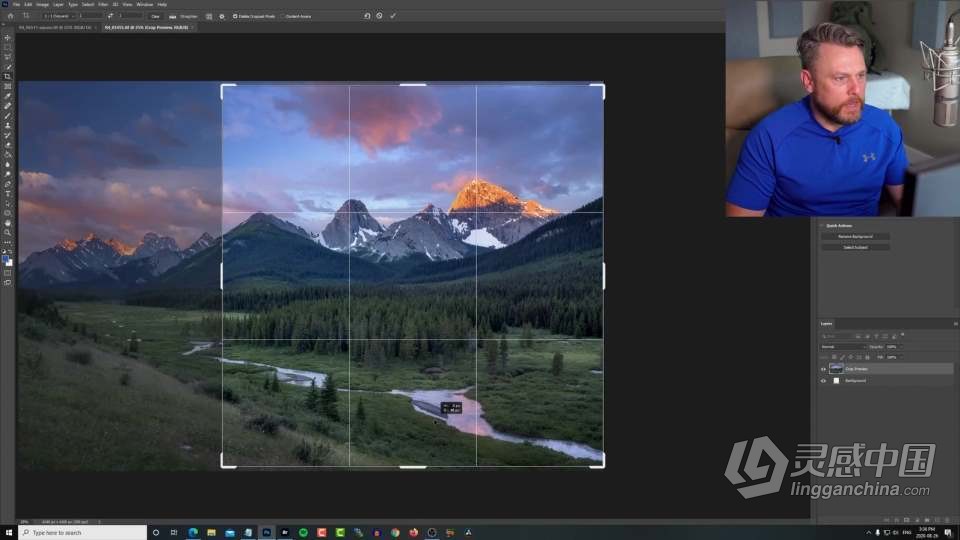The width and height of the screenshot is (960, 540).
Task: Select the Rectangular Marquee tool
Action: [x=7, y=47]
